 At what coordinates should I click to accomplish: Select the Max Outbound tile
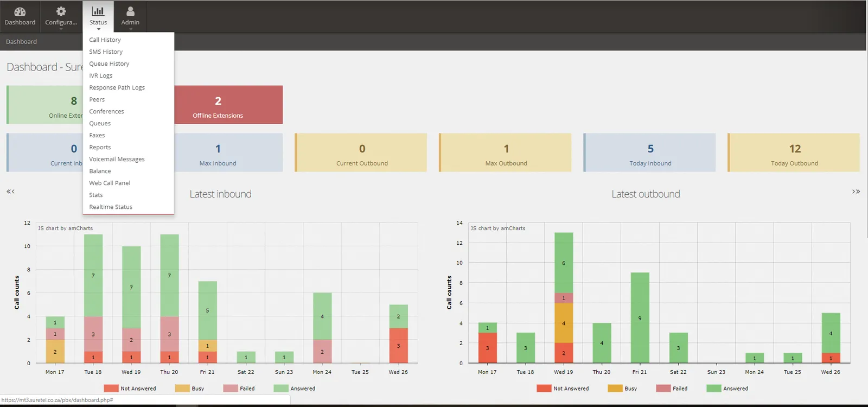click(x=505, y=152)
